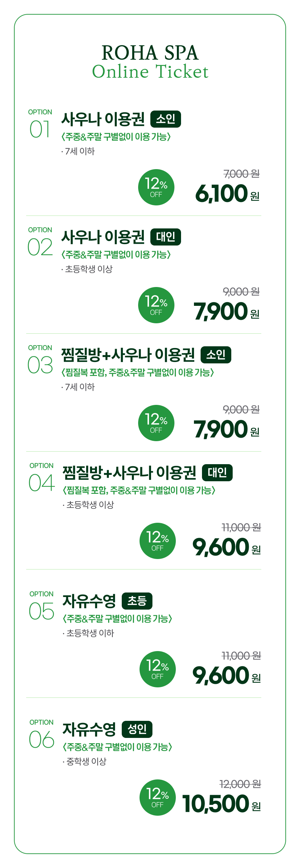The image size is (300, 868).
Task: Click the 10,500 원 price in Option 06
Action: click(221, 804)
